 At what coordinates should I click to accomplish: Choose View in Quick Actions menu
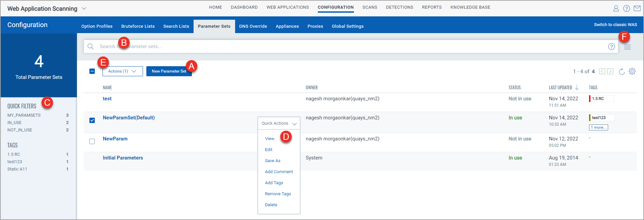click(270, 139)
